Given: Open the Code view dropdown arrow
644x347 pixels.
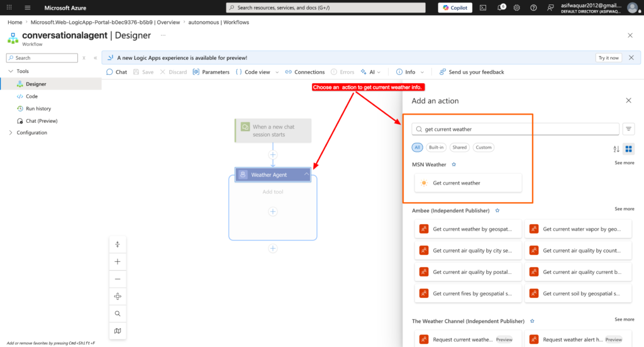Looking at the screenshot, I should pyautogui.click(x=277, y=72).
